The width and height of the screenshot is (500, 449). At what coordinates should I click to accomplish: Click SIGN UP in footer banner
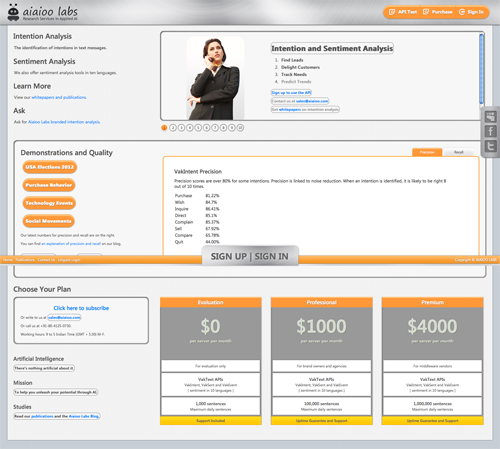229,256
